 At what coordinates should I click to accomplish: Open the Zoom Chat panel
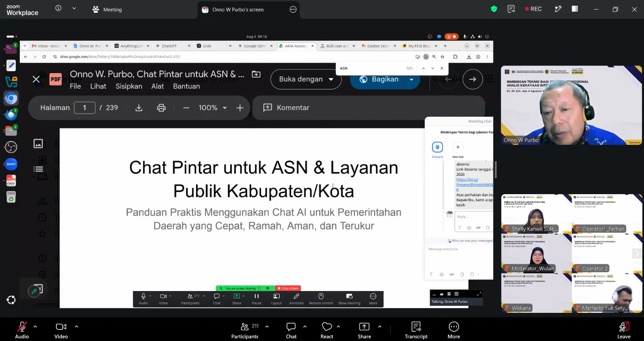pos(291,330)
